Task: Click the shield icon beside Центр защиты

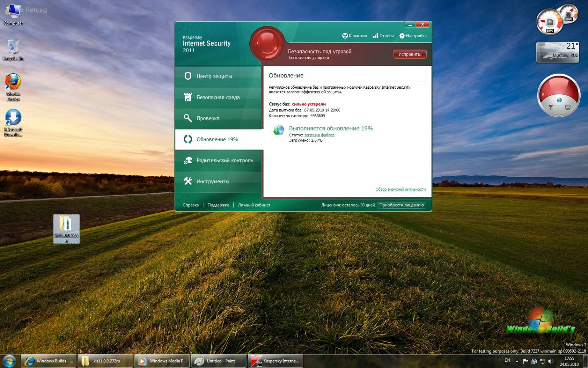Action: tap(188, 76)
